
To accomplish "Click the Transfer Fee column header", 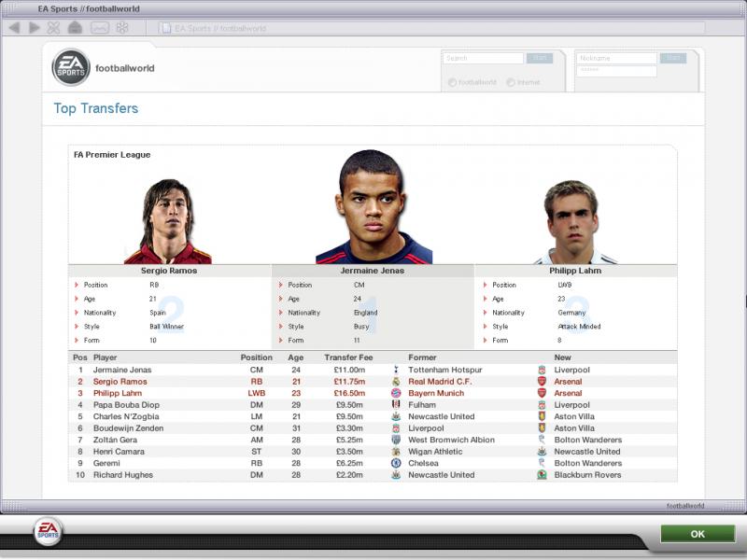I will coord(347,357).
